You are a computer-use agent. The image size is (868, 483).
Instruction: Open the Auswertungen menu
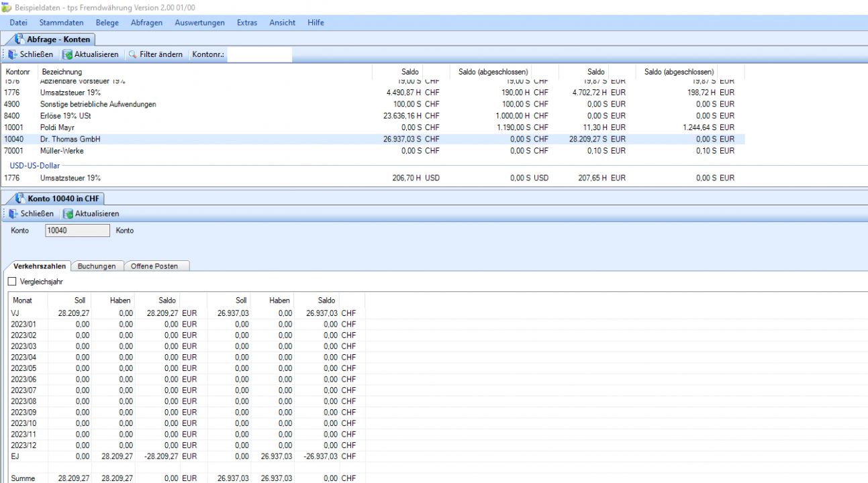tap(199, 23)
